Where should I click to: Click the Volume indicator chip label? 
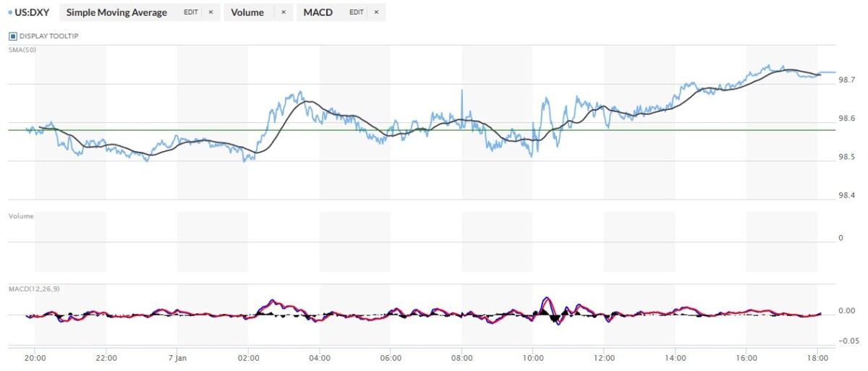pyautogui.click(x=250, y=12)
